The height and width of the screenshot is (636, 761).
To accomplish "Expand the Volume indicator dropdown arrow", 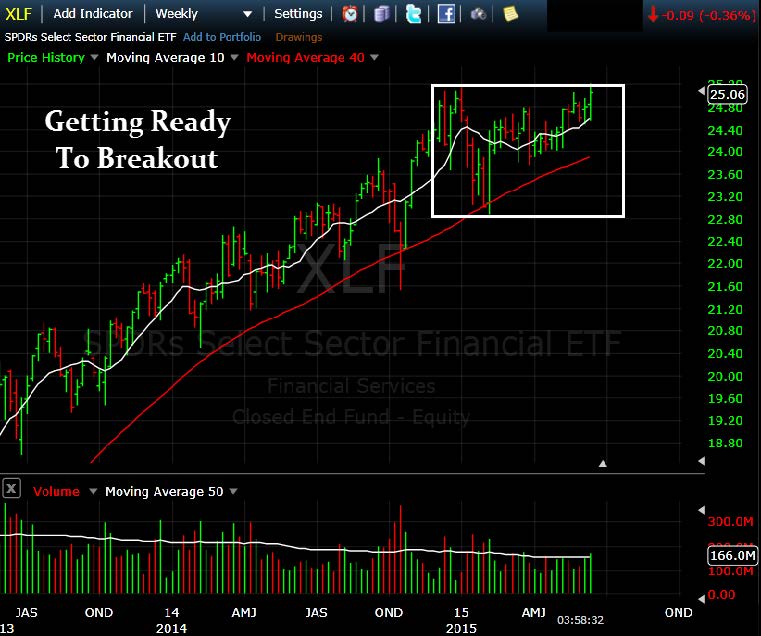I will (x=93, y=491).
